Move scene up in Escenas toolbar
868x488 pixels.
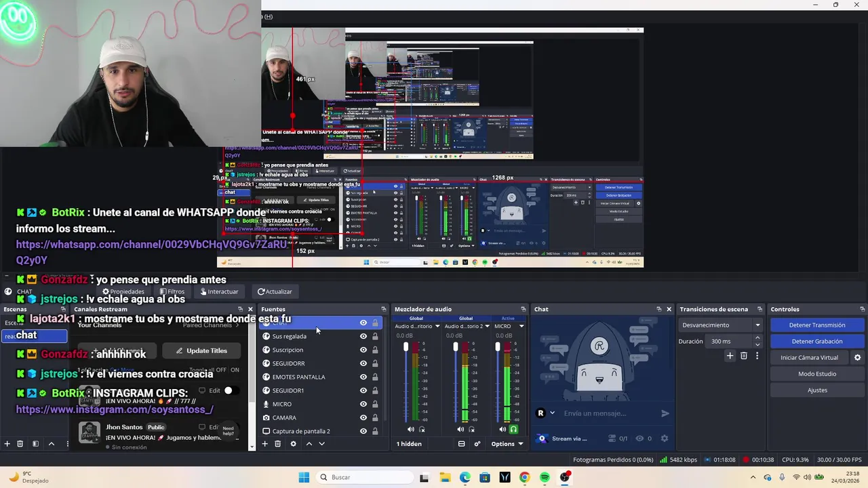tap(51, 444)
